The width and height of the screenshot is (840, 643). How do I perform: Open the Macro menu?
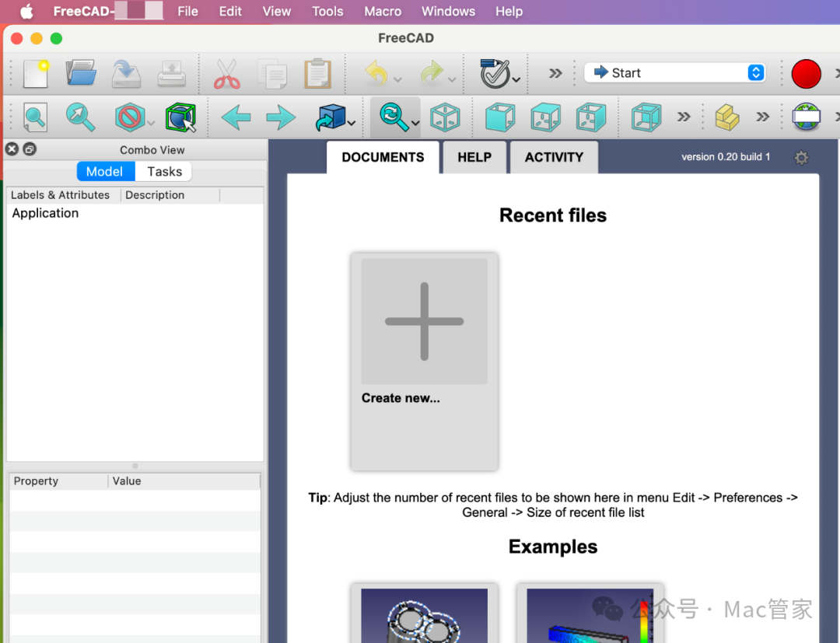[383, 11]
